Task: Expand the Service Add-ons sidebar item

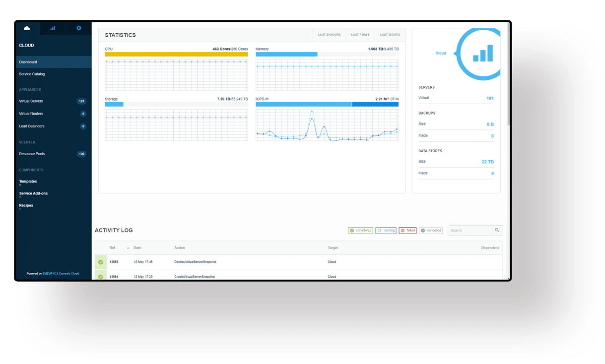Action: pyautogui.click(x=33, y=193)
